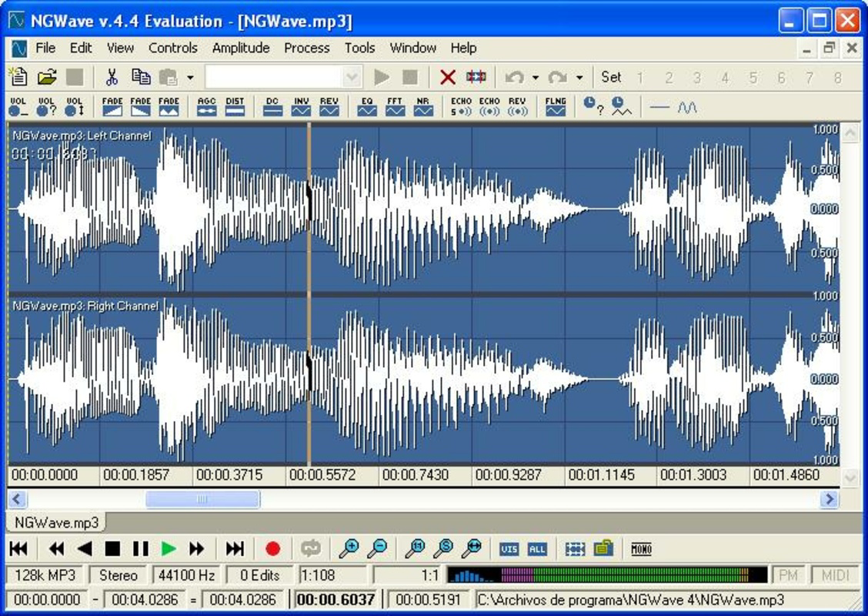Apply the FLNG flanger effect
Viewport: 868px width, 616px height.
tap(556, 106)
